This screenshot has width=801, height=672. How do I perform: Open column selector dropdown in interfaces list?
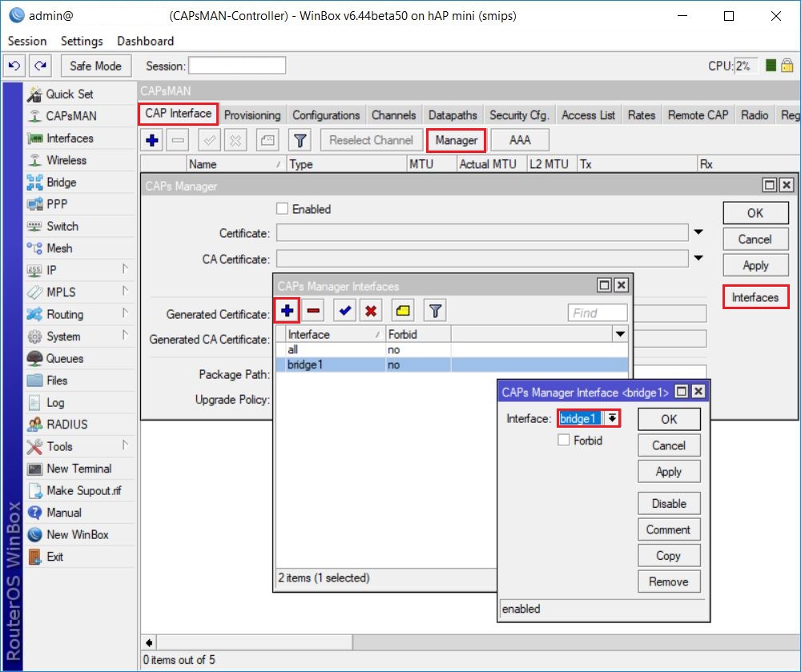click(620, 335)
